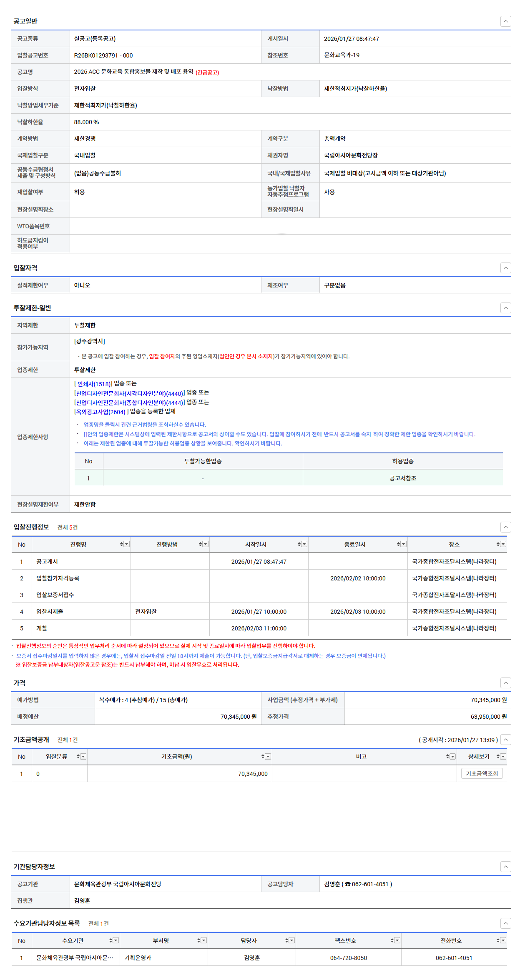Sort the 수요기관 column
This screenshot has height=980, width=520.
pos(111,940)
